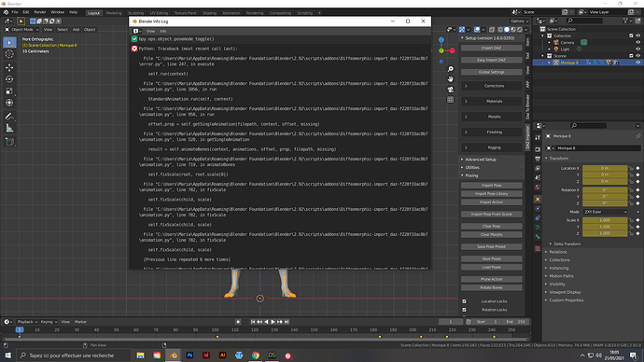This screenshot has width=644, height=362.
Task: Play the timeline animation
Action: (x=273, y=322)
